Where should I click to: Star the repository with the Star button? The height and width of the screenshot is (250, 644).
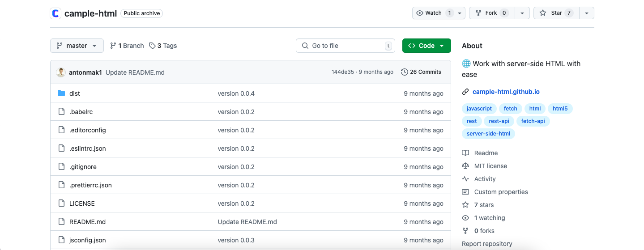pos(556,13)
